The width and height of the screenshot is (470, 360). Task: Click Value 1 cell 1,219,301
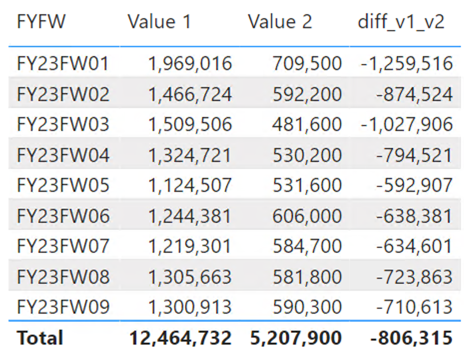click(x=190, y=246)
